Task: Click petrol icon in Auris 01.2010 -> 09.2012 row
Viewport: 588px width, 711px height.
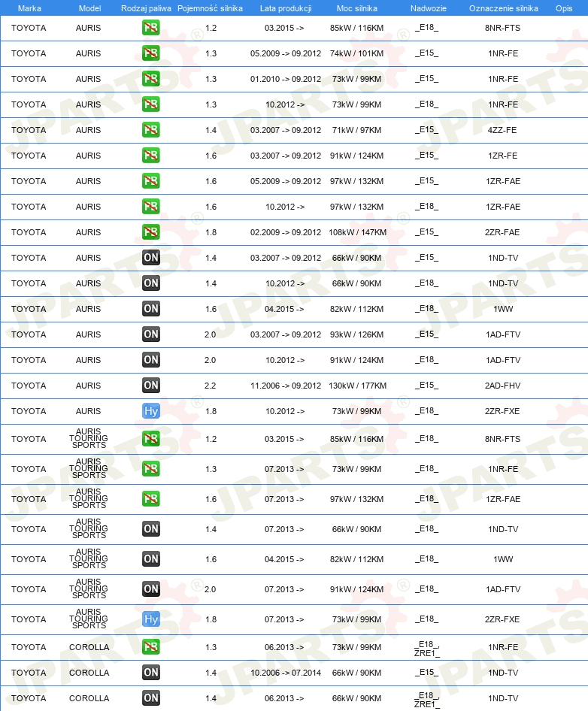Action: point(150,79)
